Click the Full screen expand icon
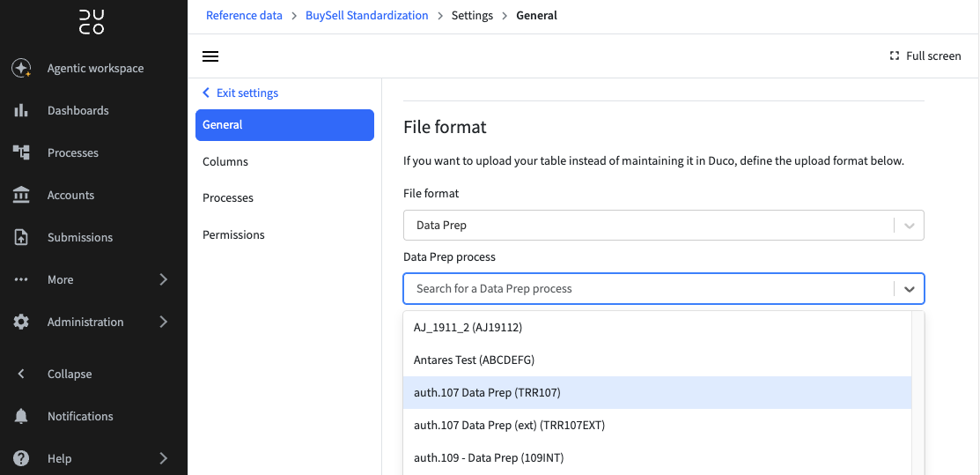The image size is (980, 475). pyautogui.click(x=895, y=56)
